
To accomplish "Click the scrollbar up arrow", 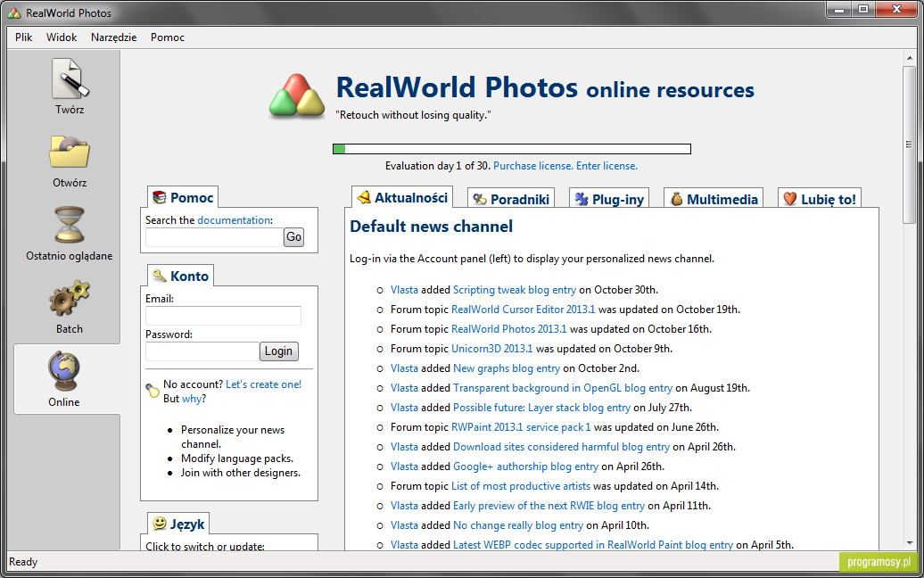I will [x=909, y=58].
